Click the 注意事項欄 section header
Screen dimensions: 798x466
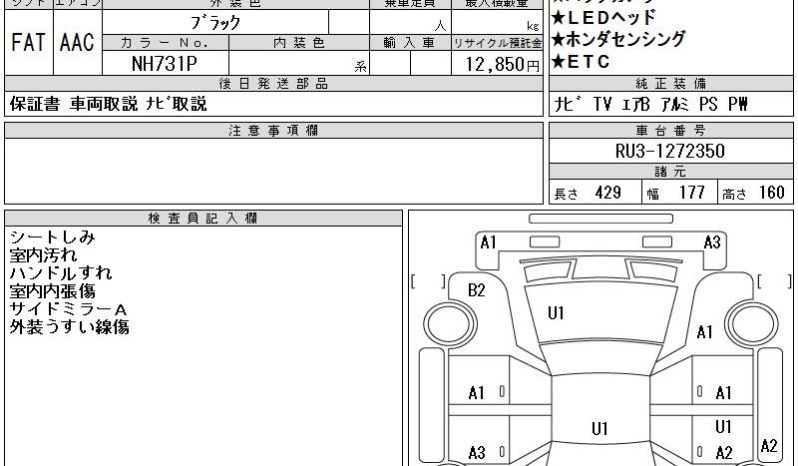[x=273, y=131]
